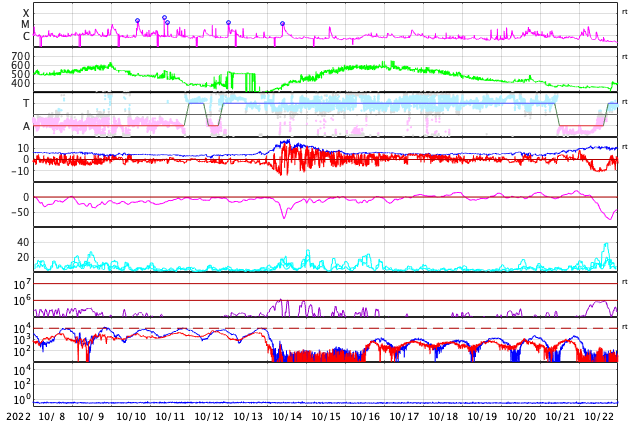Click the 10^3 axis label
The width and height of the screenshot is (634, 424).
[22, 340]
